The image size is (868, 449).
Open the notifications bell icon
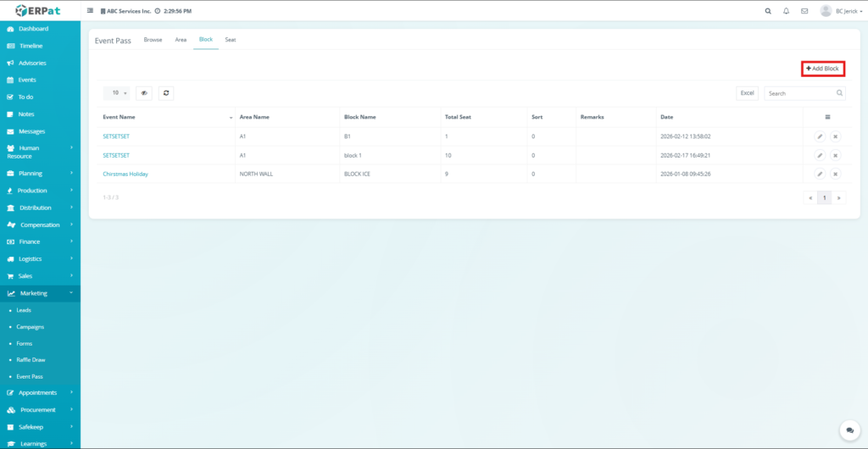click(x=786, y=11)
